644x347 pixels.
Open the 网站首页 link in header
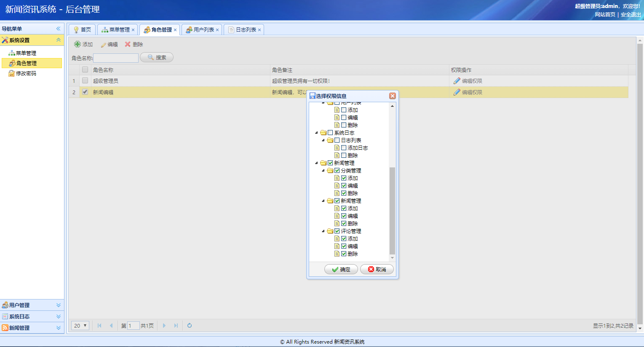point(605,14)
